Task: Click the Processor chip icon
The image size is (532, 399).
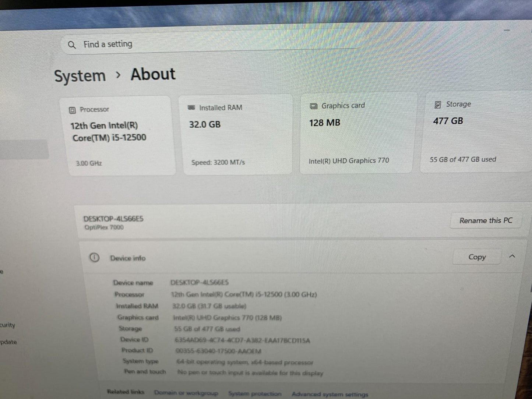Action: [73, 110]
